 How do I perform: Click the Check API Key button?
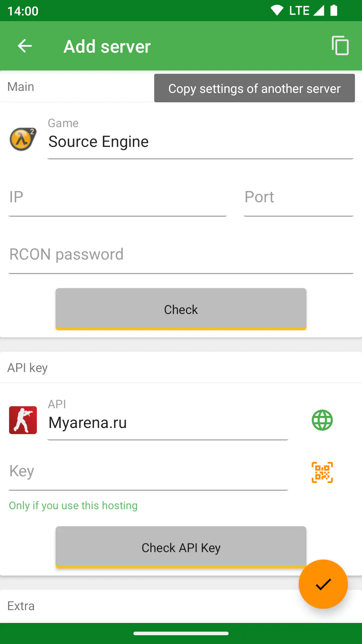pos(181,547)
